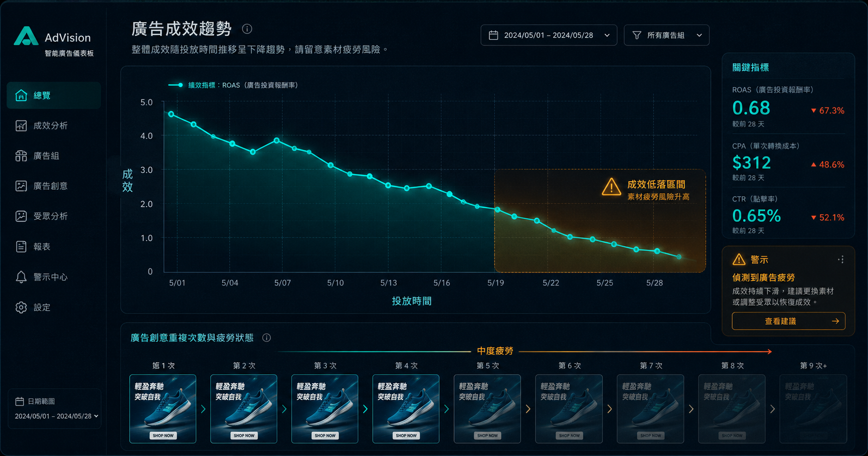The image size is (868, 456).
Task: Click the 5/19 date label on axis
Action: click(x=496, y=283)
